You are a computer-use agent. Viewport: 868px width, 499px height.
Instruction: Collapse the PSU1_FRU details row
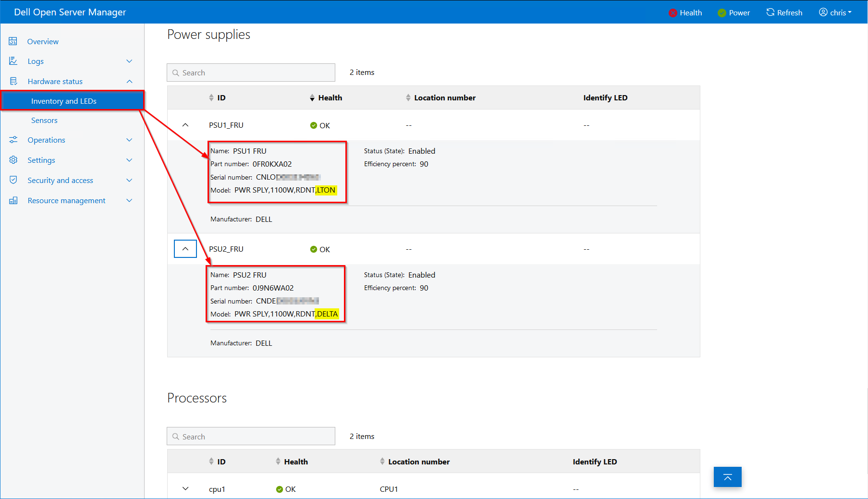tap(185, 124)
